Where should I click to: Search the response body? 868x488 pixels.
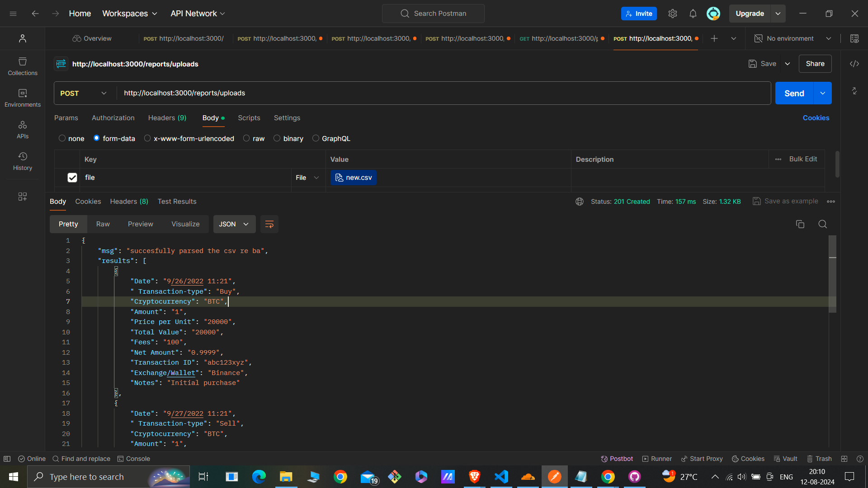click(822, 224)
